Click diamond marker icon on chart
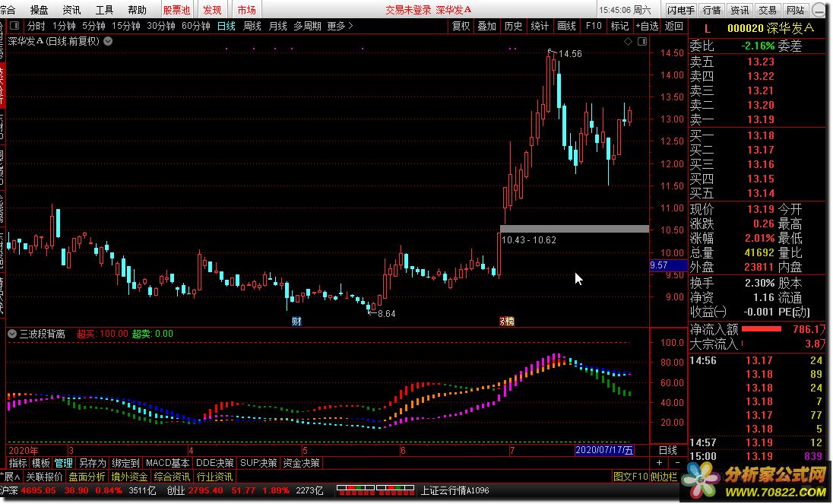 (629, 41)
